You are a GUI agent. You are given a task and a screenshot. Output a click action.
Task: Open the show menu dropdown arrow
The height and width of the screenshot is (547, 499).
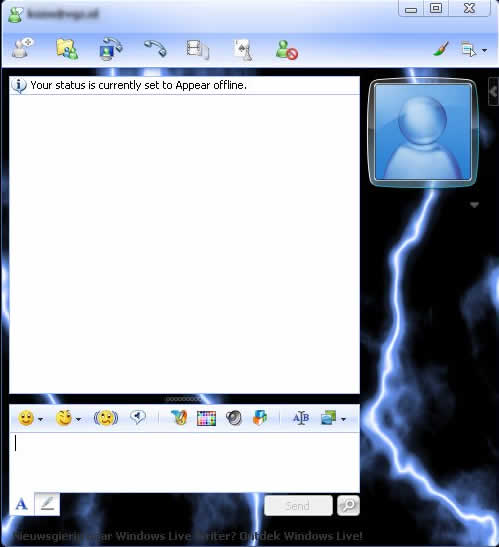tap(484, 50)
